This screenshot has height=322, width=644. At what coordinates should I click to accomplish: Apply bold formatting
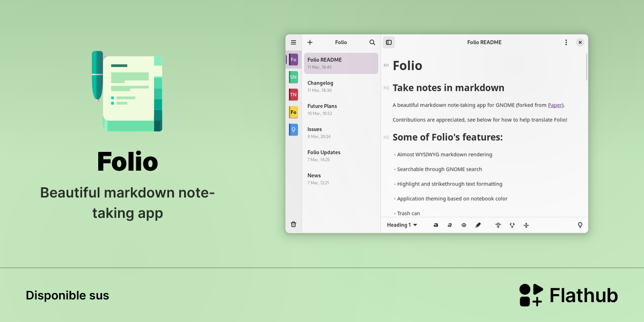click(x=436, y=225)
